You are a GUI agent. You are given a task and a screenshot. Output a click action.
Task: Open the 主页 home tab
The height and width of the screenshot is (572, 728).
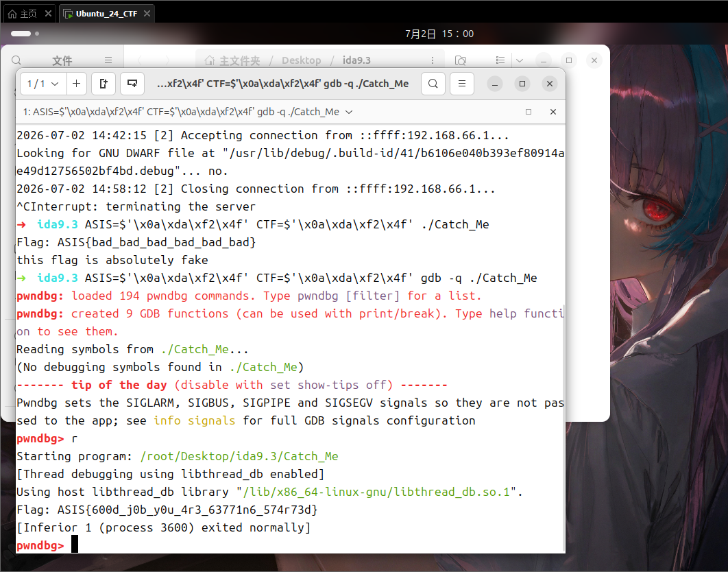point(23,14)
